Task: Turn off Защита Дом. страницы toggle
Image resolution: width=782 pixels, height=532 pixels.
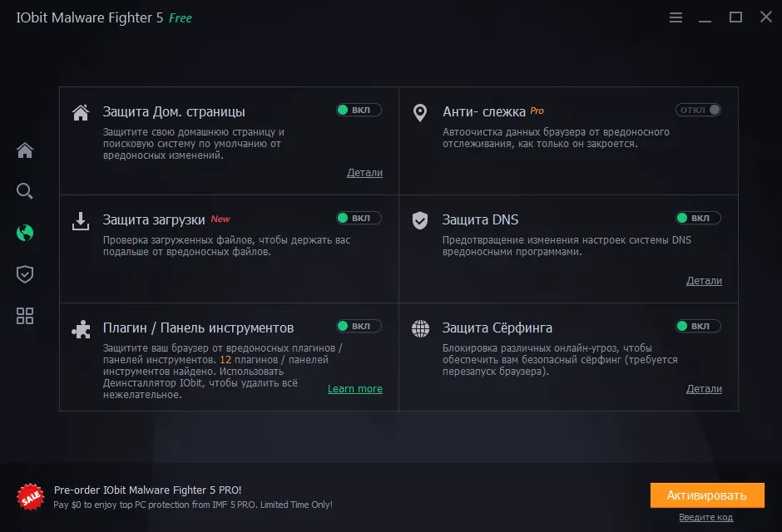Action: [x=359, y=110]
